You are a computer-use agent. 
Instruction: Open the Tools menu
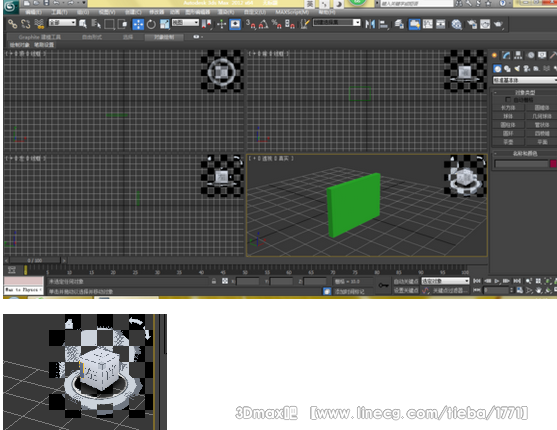coord(59,12)
